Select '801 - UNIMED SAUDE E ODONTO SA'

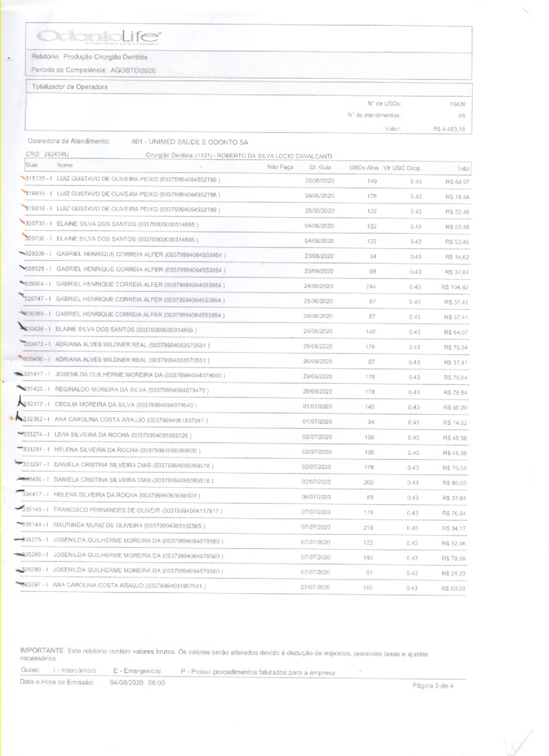pos(190,142)
